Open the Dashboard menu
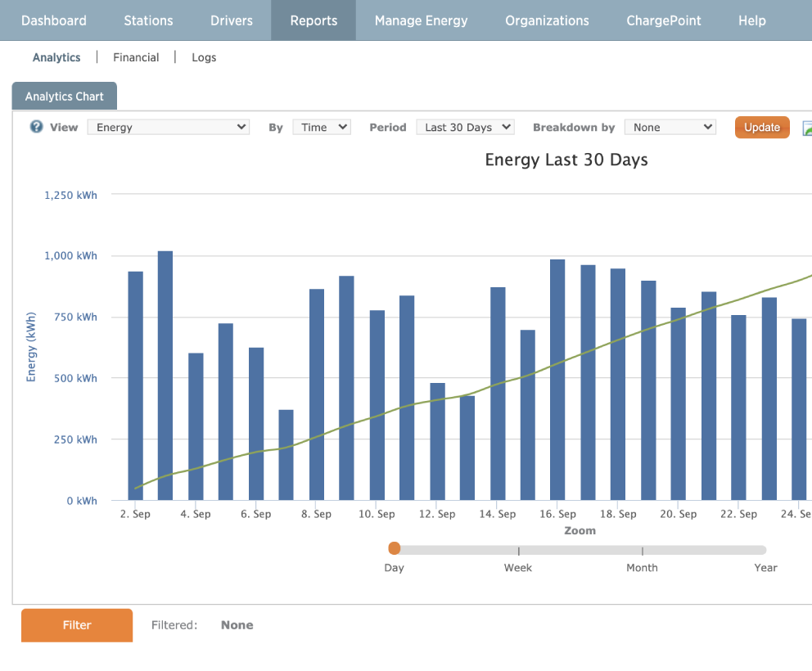 53,20
